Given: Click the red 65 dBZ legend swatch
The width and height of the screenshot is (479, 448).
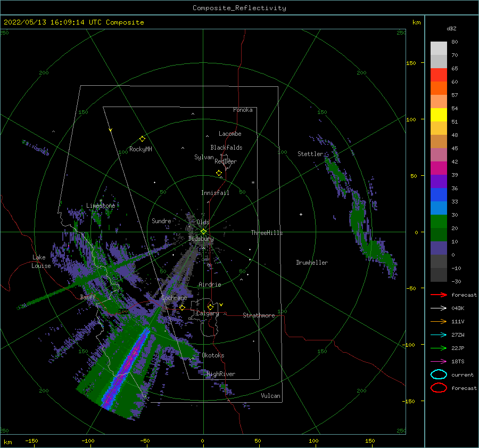Looking at the screenshot, I should [x=439, y=75].
